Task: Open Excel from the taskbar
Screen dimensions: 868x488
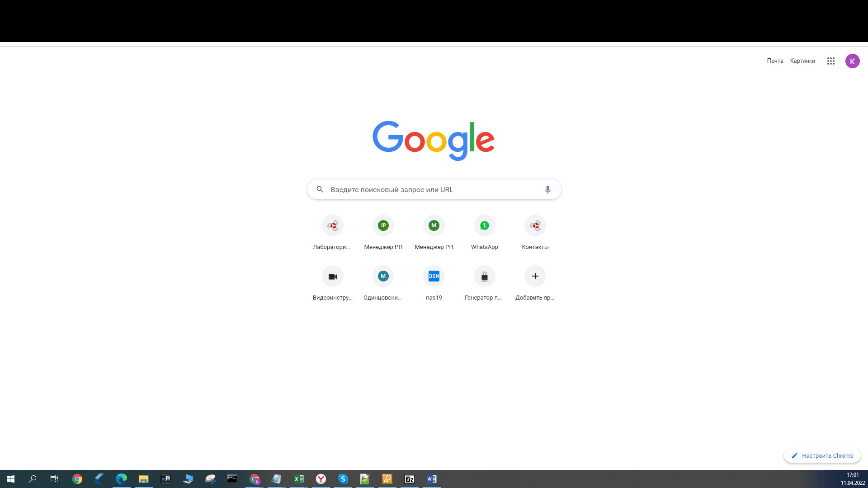Action: tap(299, 479)
